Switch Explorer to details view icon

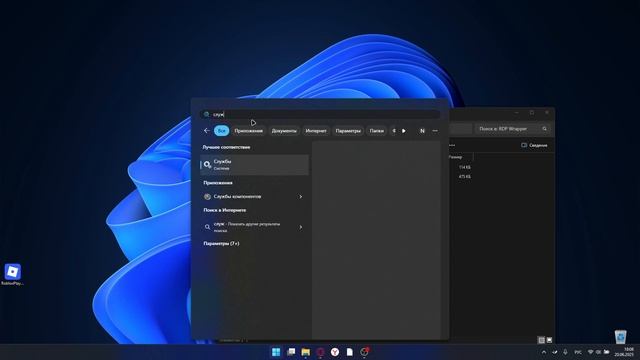point(541,340)
